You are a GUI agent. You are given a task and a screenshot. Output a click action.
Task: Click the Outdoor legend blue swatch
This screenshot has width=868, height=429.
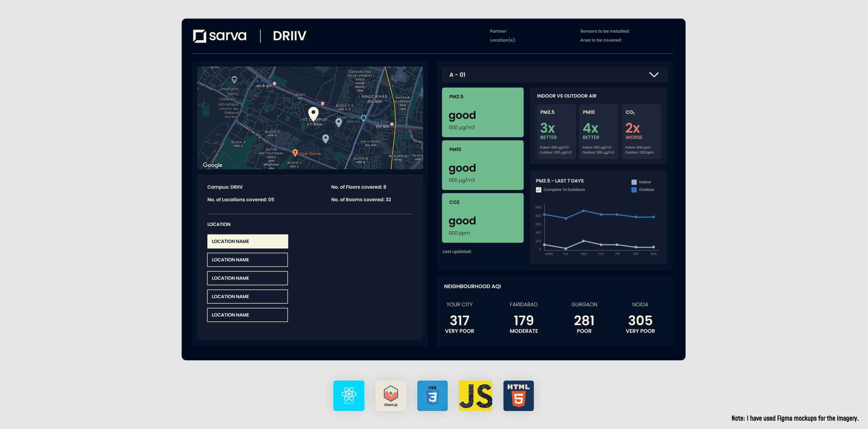[x=634, y=190]
